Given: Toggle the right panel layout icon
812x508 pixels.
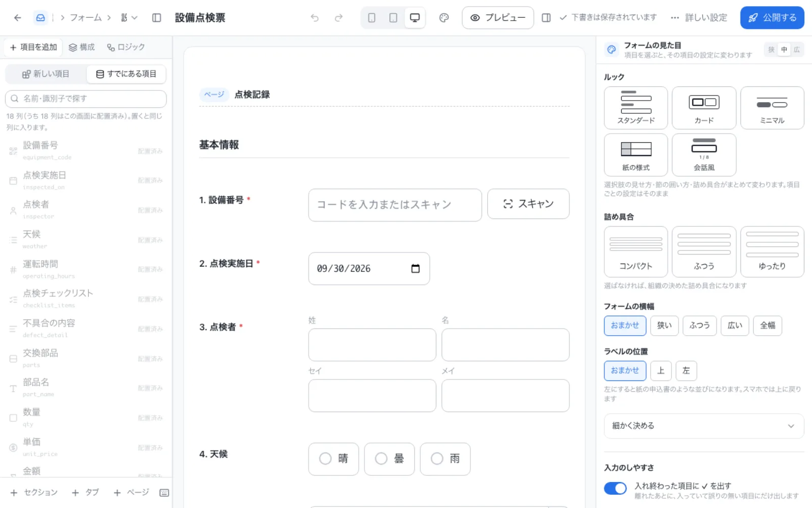Looking at the screenshot, I should click(x=546, y=18).
